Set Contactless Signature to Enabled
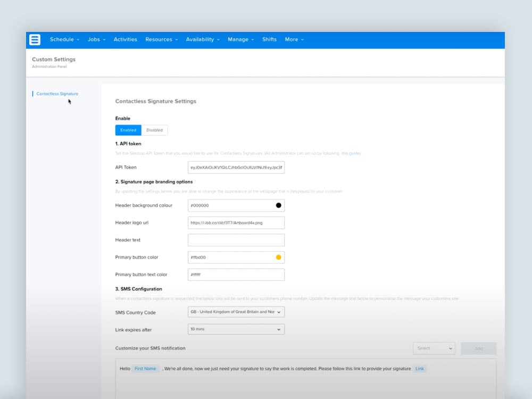This screenshot has width=532, height=399. pyautogui.click(x=128, y=130)
